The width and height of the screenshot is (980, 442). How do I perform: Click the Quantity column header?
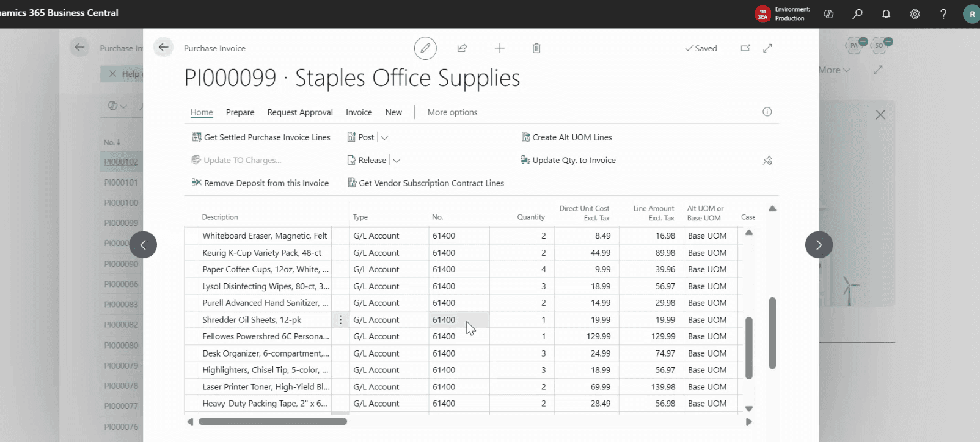(530, 217)
